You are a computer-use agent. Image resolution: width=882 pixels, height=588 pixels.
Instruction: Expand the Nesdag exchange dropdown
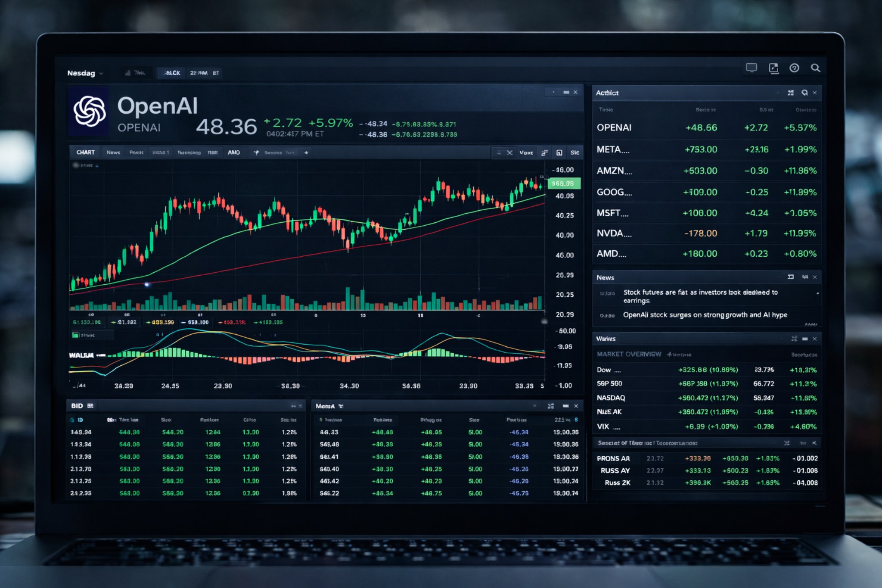tap(101, 74)
